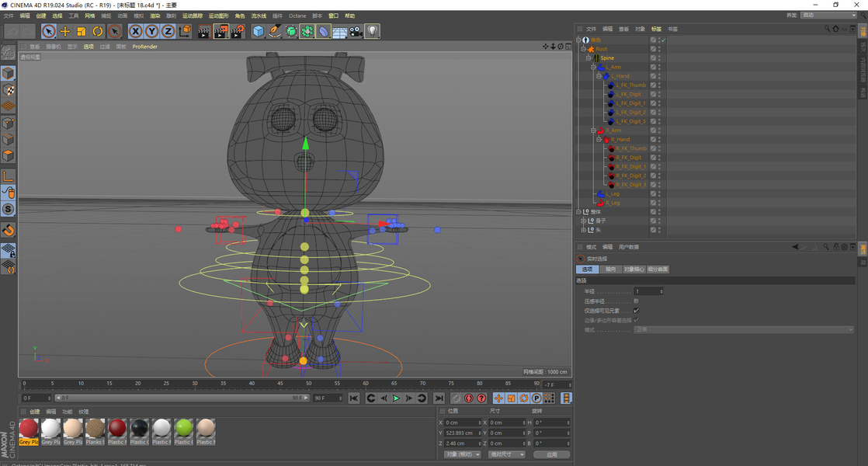Select the Rotate tool
This screenshot has width=868, height=466.
tap(98, 32)
